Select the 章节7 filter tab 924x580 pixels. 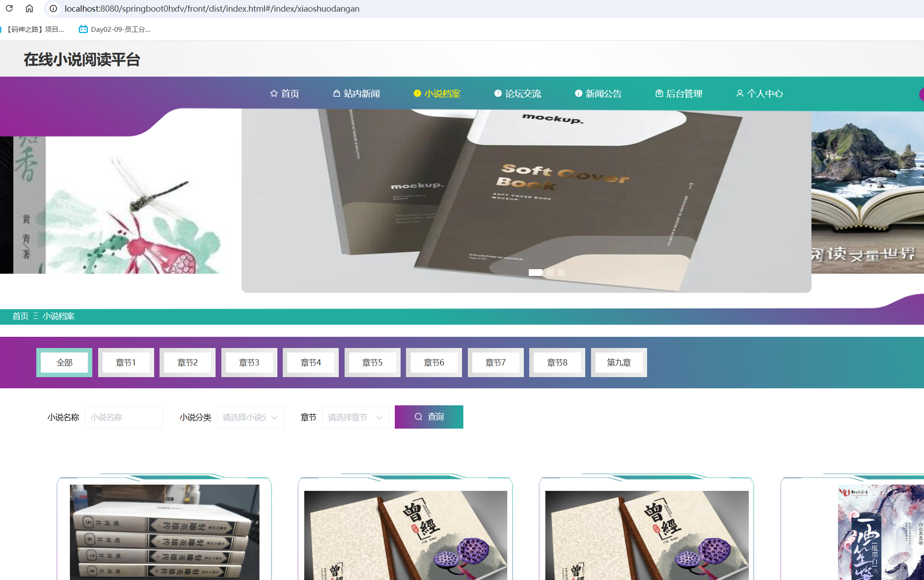pyautogui.click(x=496, y=362)
